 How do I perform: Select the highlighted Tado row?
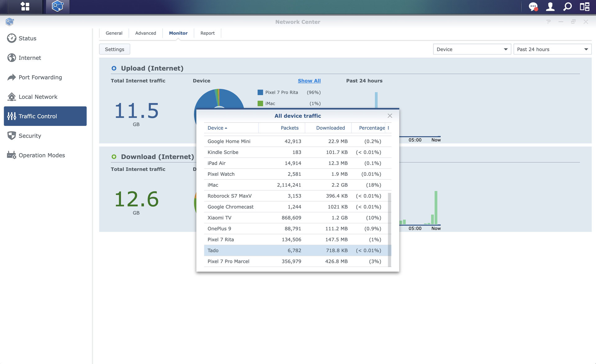click(x=296, y=251)
